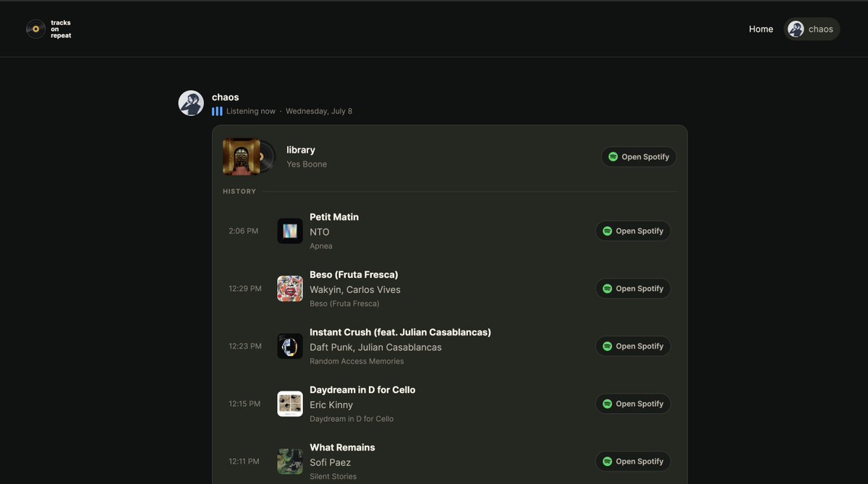
Task: Click the Spotify icon in Instant Crush row
Action: (608, 346)
